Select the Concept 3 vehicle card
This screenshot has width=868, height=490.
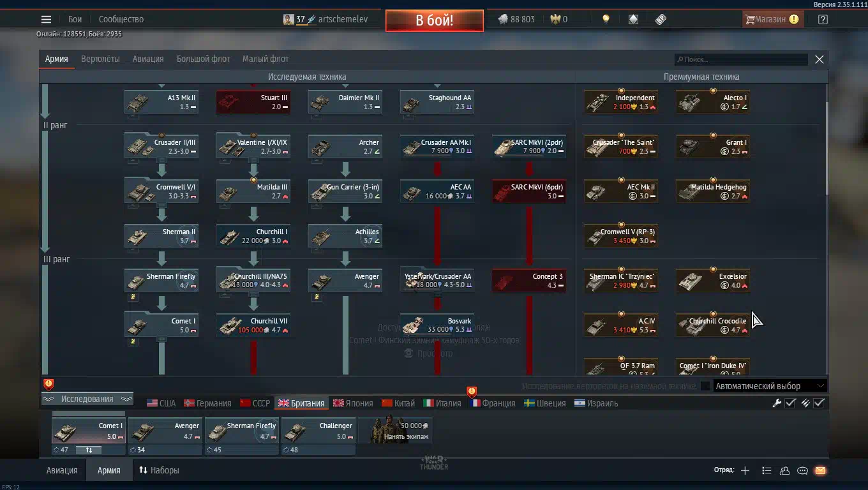coord(529,280)
